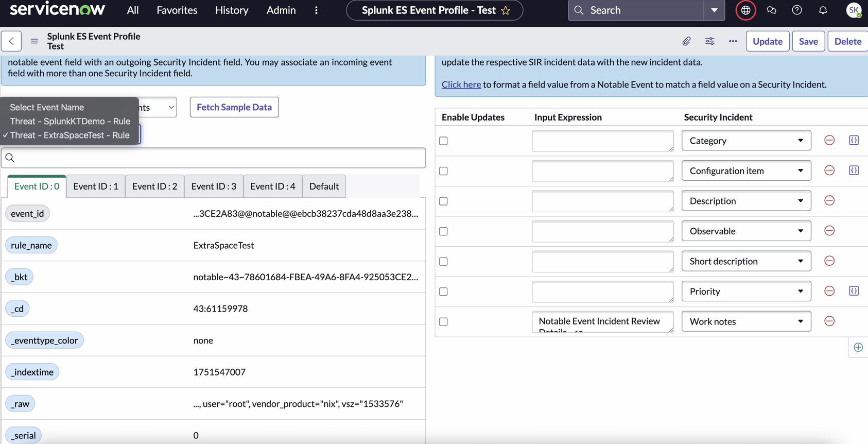
Task: Enable updates for Description row
Action: coord(443,201)
